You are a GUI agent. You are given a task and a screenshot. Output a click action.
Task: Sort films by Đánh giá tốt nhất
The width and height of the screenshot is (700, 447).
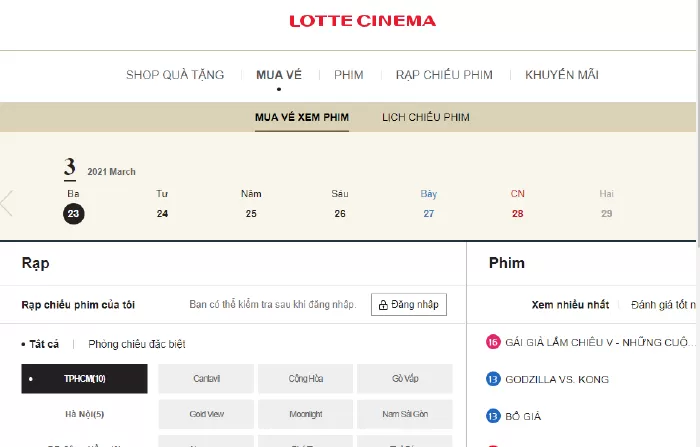coord(663,305)
